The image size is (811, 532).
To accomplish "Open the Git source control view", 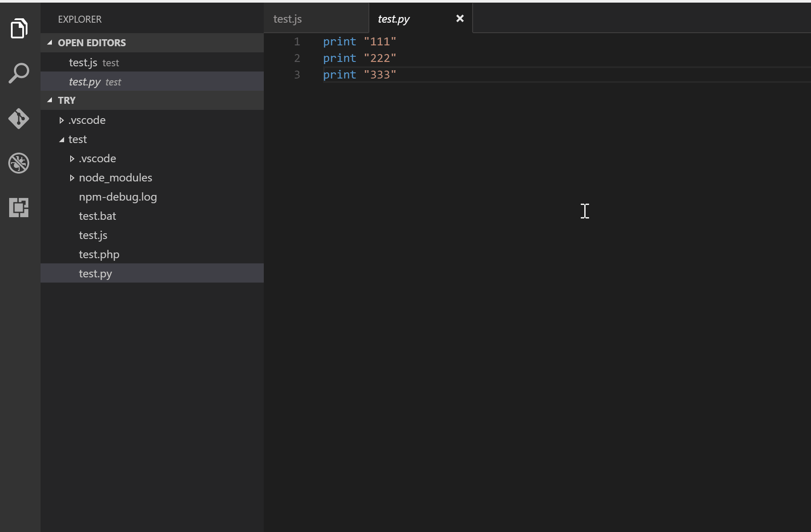I will [x=19, y=119].
